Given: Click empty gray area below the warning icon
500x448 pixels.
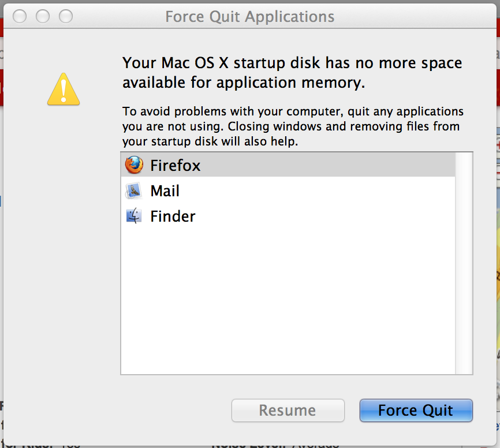Looking at the screenshot, I should (64, 231).
